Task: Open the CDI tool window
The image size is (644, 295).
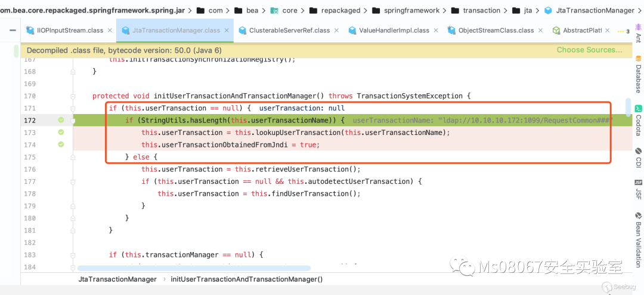Action: point(638,158)
